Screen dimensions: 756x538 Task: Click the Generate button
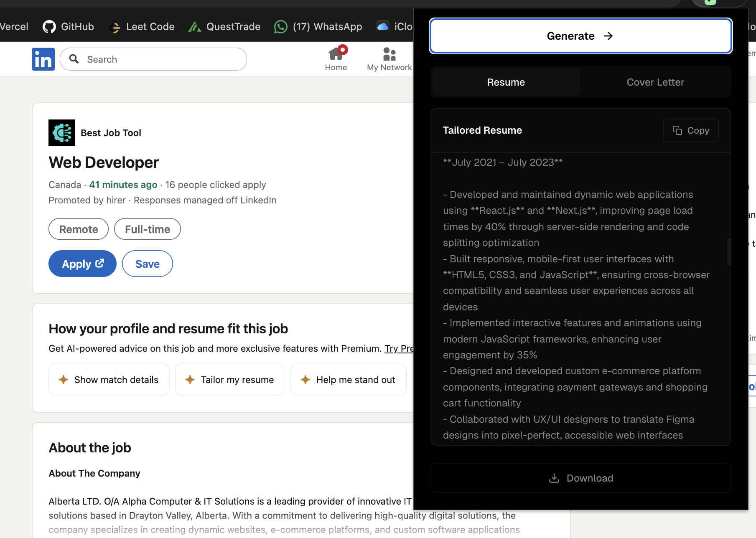point(580,36)
